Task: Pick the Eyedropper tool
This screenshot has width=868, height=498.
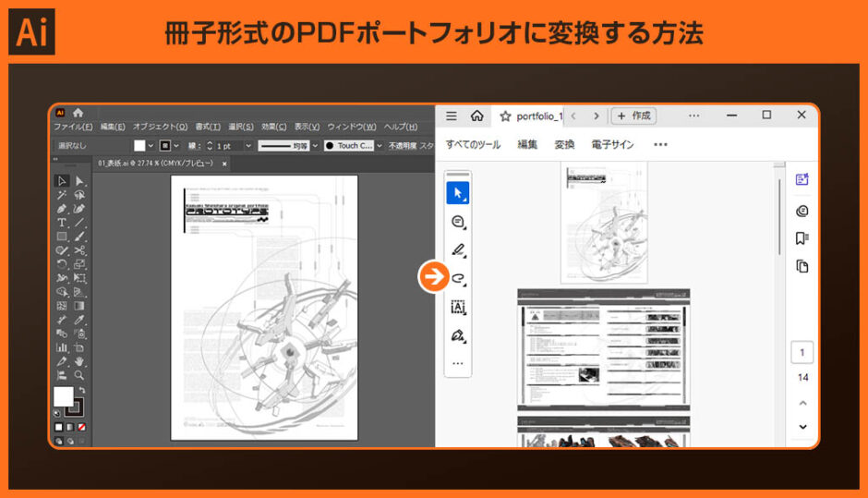Action: (x=79, y=320)
